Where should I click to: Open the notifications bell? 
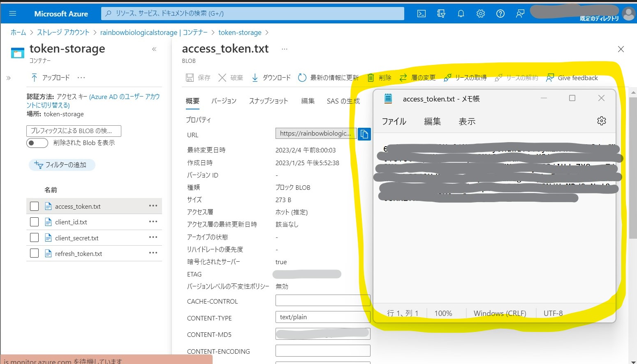point(461,14)
